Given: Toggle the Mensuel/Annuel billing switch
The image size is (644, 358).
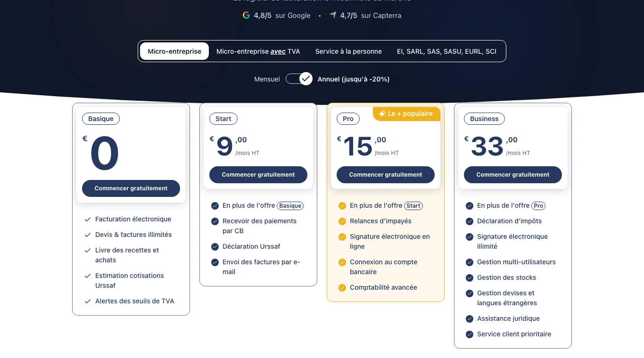Looking at the screenshot, I should 299,79.
